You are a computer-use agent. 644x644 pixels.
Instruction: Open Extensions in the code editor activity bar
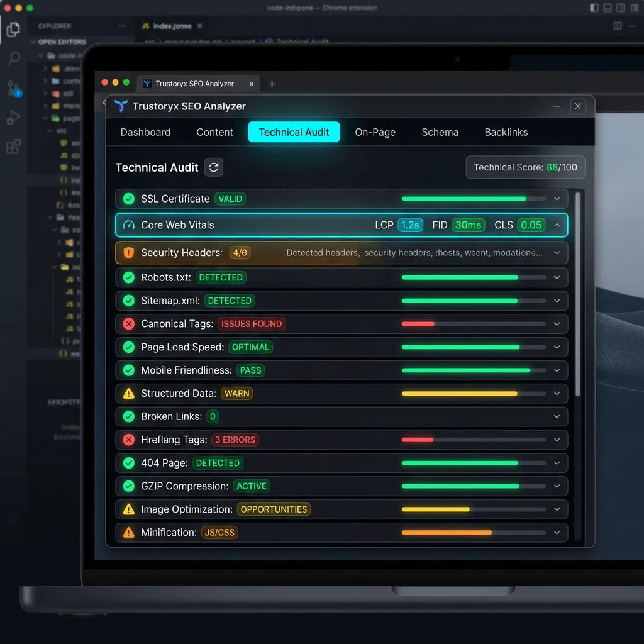coord(14,146)
